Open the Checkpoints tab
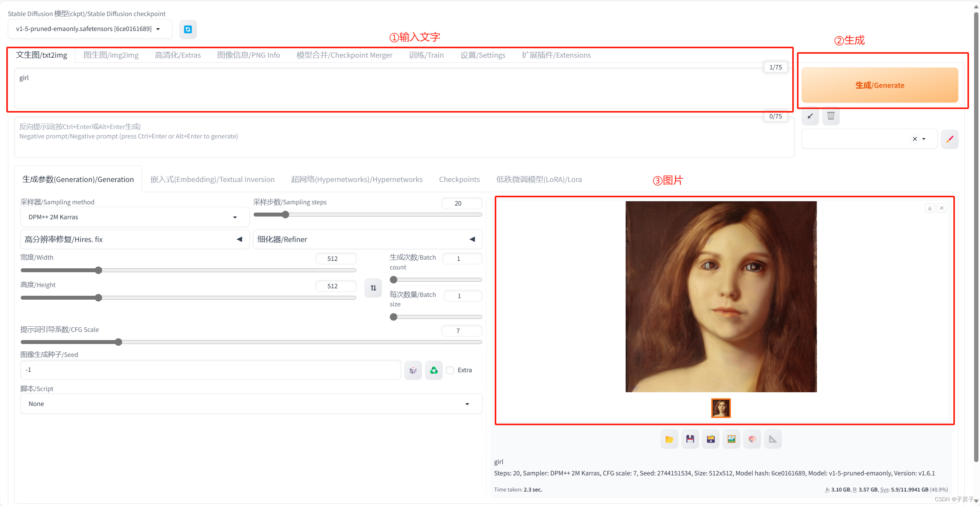980x506 pixels. point(459,179)
